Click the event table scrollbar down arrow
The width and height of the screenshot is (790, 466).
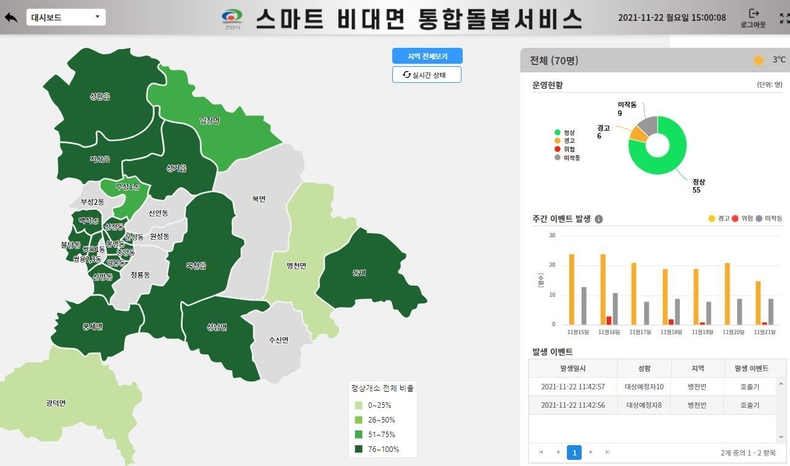[x=781, y=437]
